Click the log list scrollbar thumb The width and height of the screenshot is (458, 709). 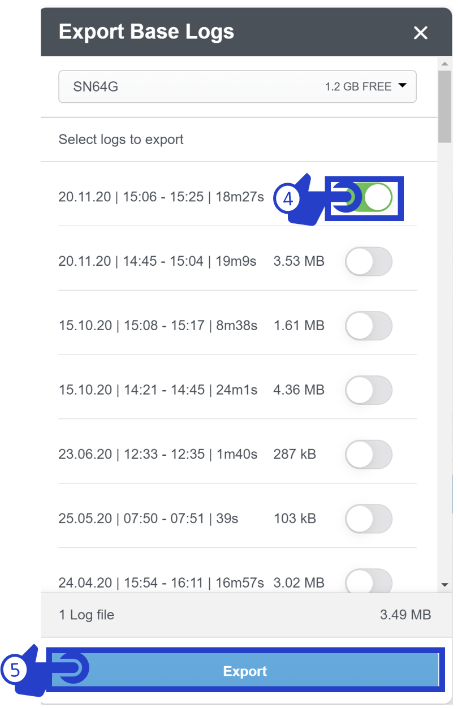pyautogui.click(x=444, y=107)
